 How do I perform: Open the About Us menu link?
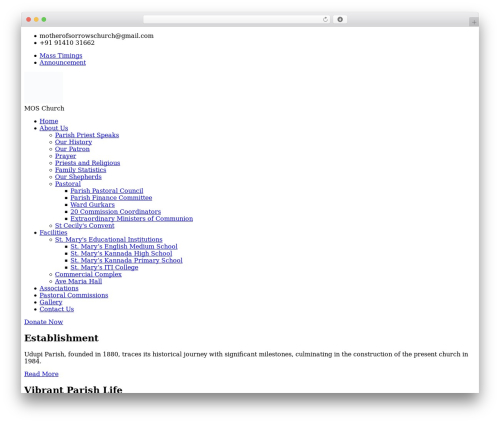[54, 128]
